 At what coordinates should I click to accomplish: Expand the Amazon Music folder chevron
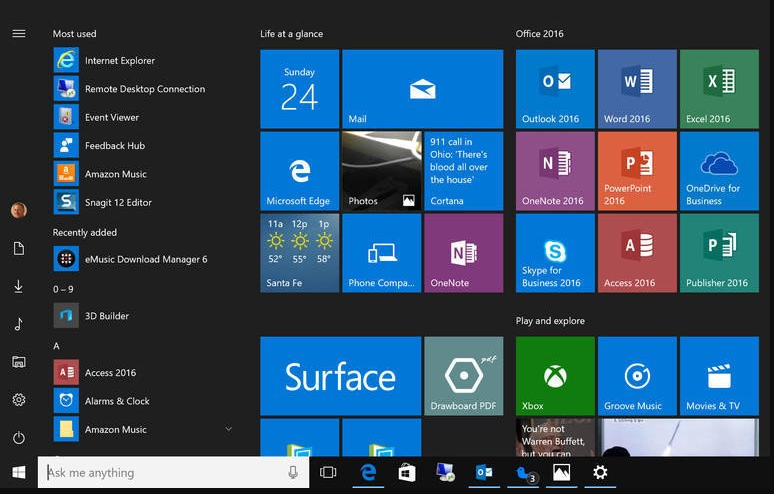coord(229,429)
